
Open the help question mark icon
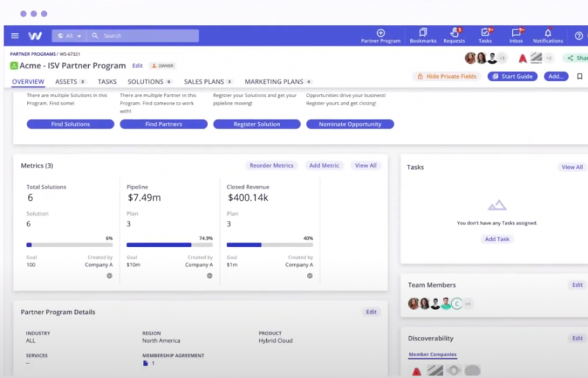(578, 35)
